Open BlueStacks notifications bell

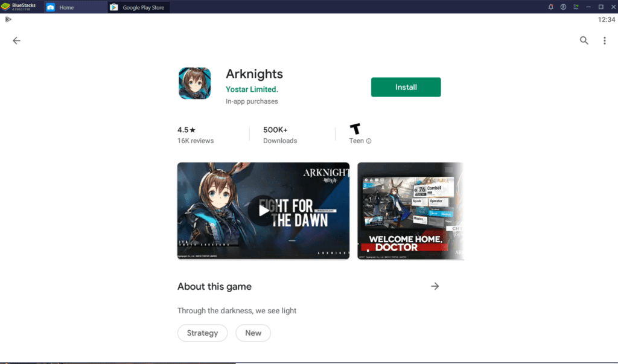point(550,7)
